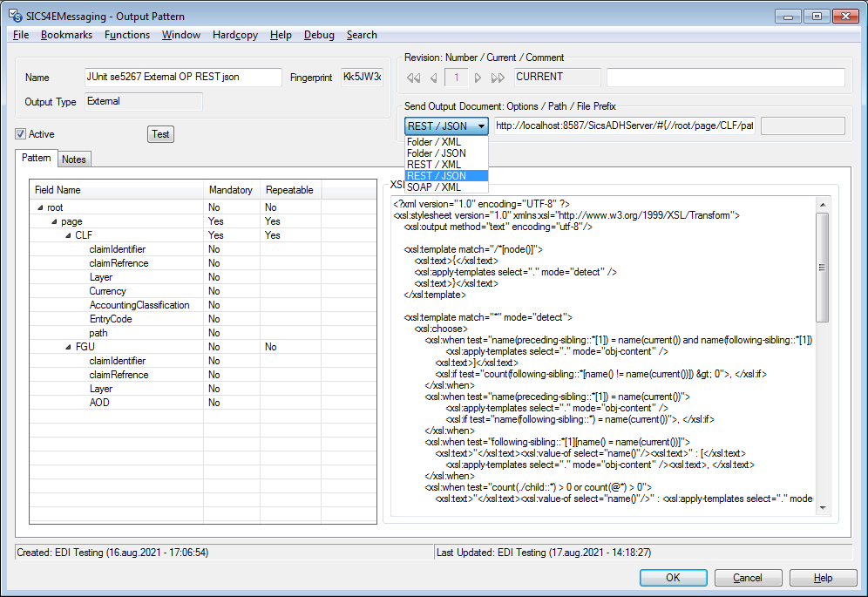This screenshot has height=597, width=868.
Task: Click previous revision arrow icon
Action: pos(433,78)
